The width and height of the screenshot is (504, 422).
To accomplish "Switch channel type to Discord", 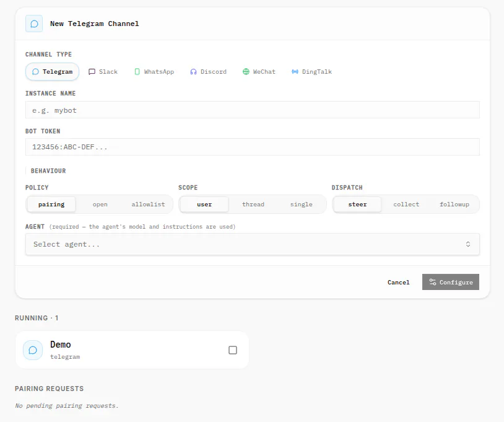I will [x=208, y=72].
